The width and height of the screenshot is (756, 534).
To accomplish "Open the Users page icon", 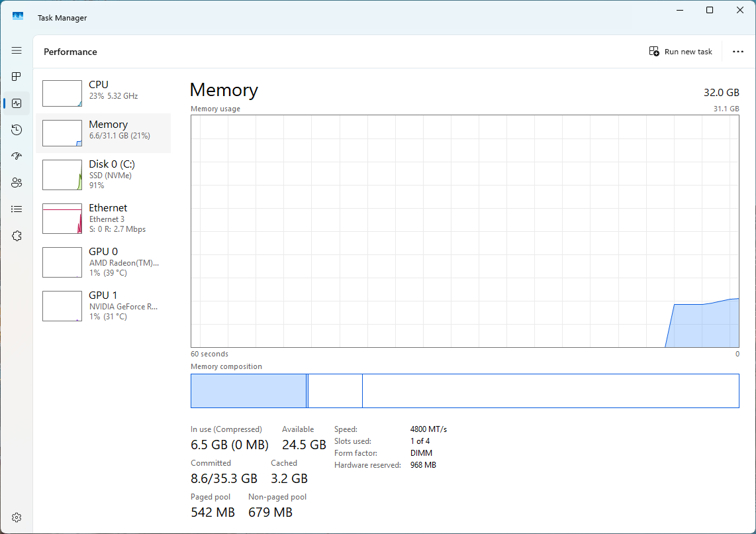I will (x=17, y=183).
